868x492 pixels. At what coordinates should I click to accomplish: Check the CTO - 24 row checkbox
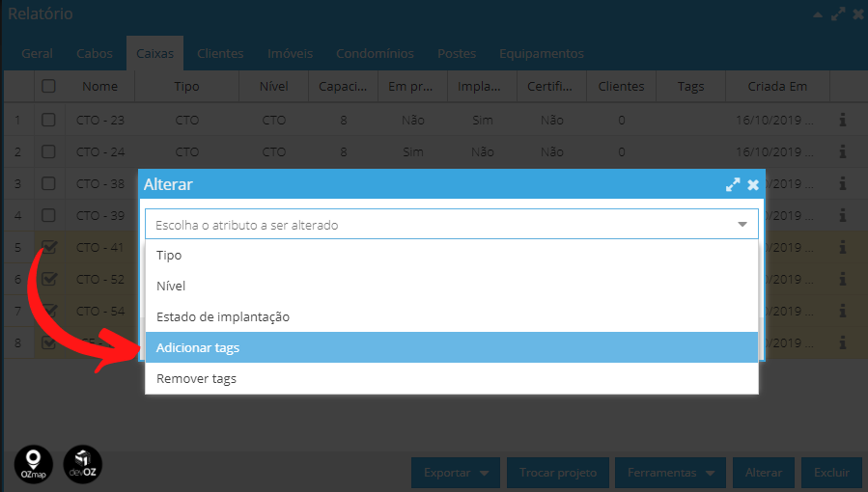pyautogui.click(x=48, y=151)
